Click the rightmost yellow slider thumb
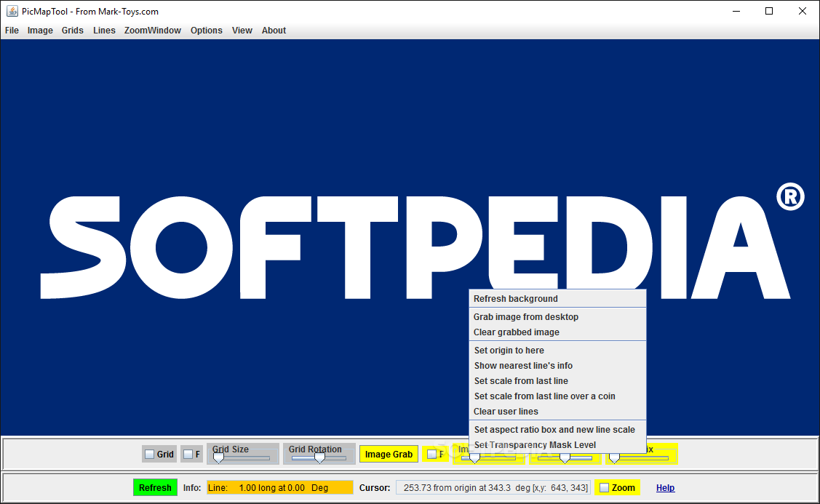820x504 pixels. [615, 458]
